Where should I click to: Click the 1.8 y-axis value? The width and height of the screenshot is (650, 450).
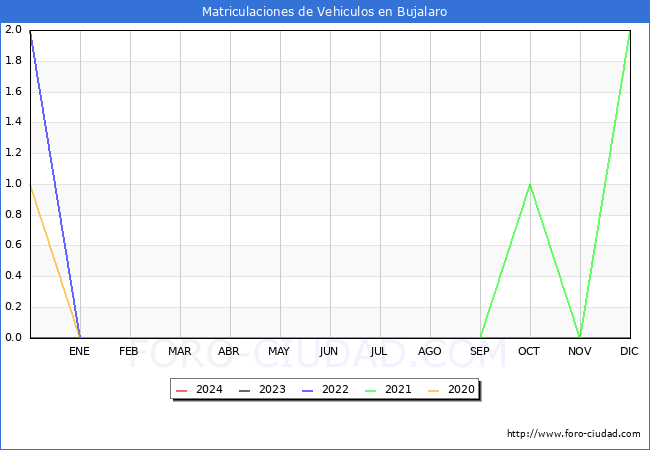[13, 60]
